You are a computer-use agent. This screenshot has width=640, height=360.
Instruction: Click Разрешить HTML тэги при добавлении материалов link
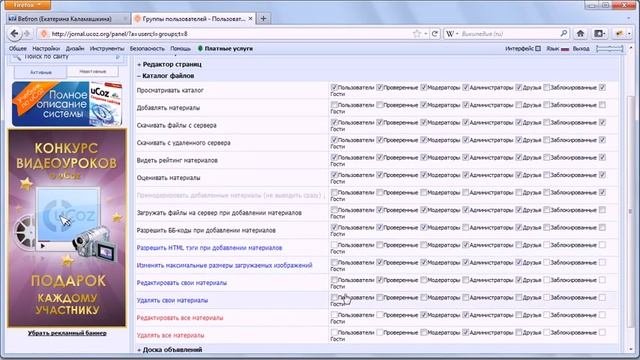(209, 248)
